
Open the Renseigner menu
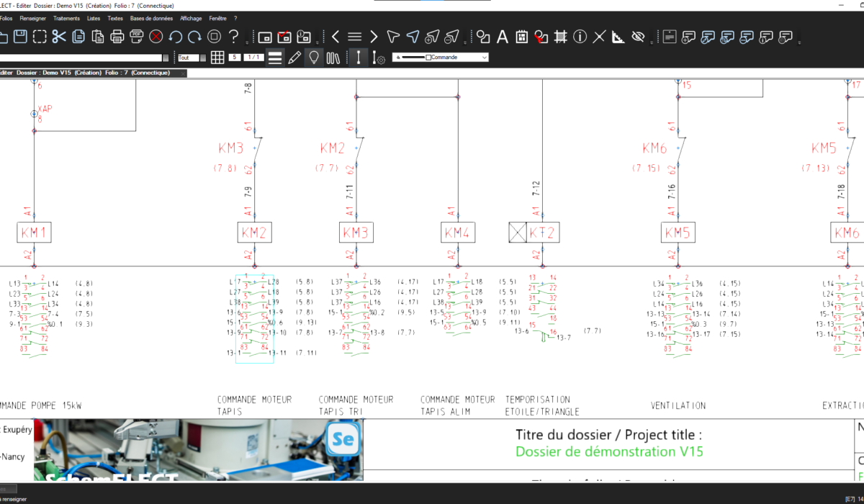33,18
